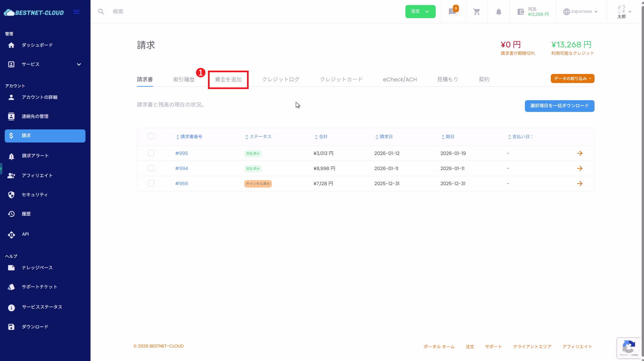Open the green 注文 dropdown
The width and height of the screenshot is (644, 361).
[x=420, y=11]
